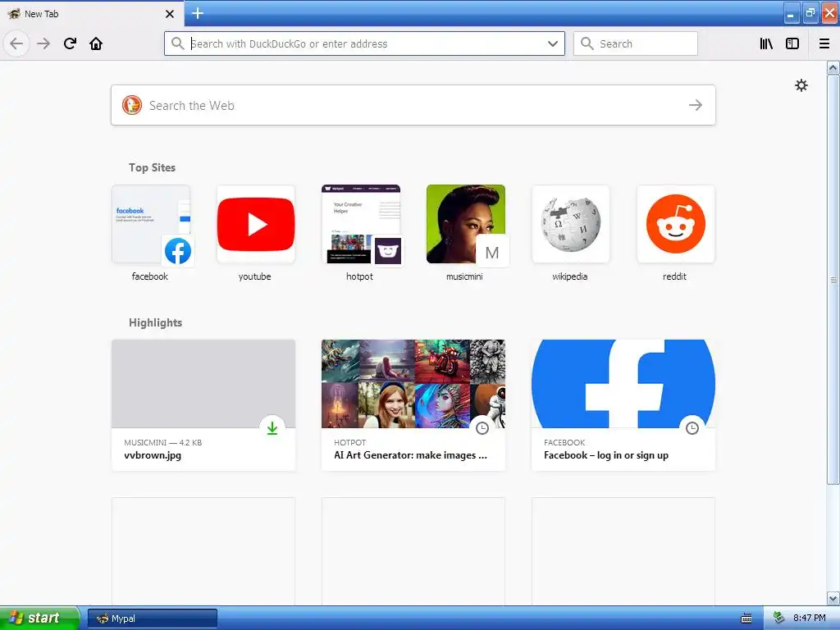Image resolution: width=840 pixels, height=630 pixels.
Task: Select the New Tab tab
Action: [x=92, y=13]
